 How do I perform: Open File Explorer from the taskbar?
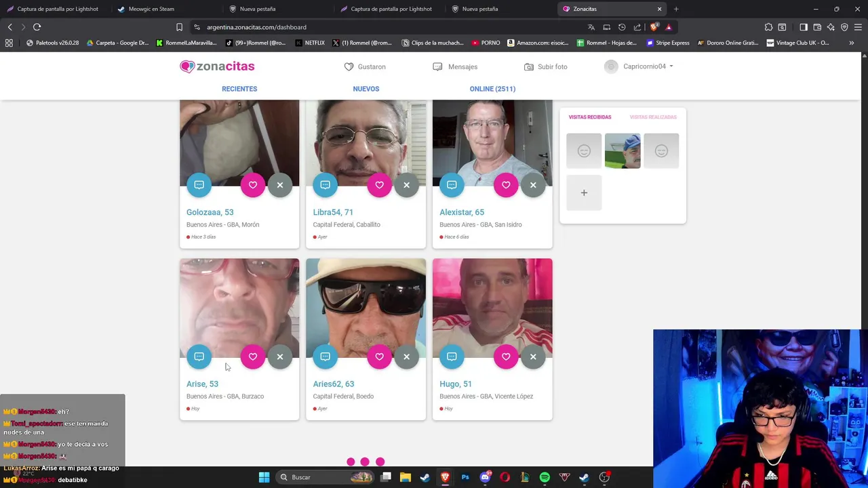[x=406, y=477]
